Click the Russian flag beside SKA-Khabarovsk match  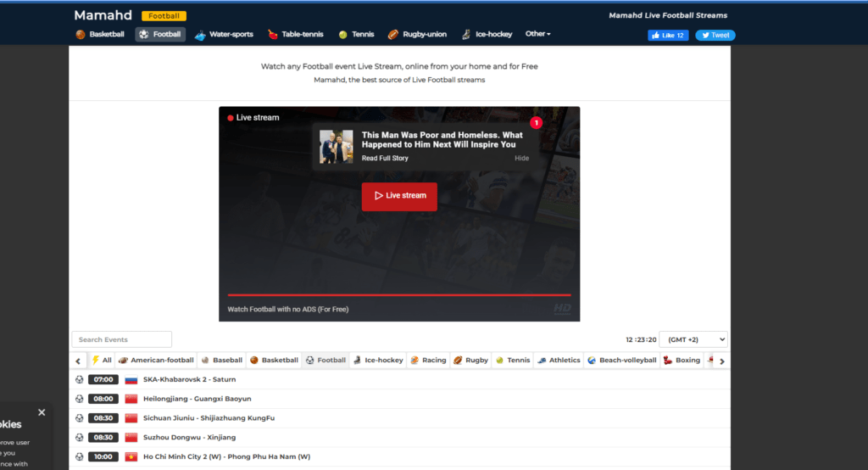tap(131, 380)
